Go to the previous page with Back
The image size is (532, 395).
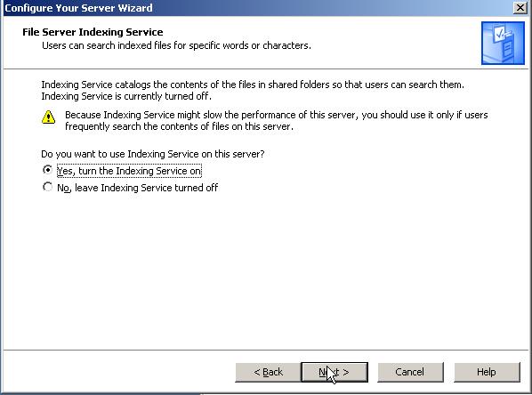pos(268,372)
